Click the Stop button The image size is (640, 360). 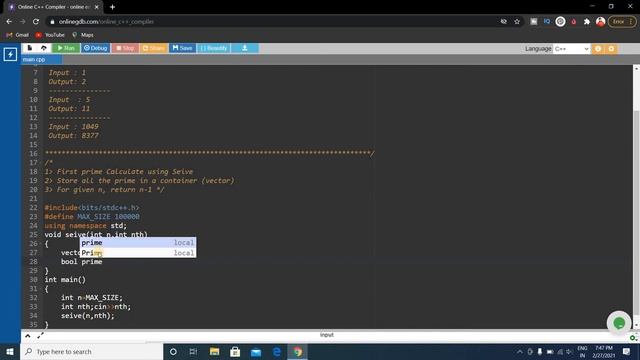tap(125, 48)
